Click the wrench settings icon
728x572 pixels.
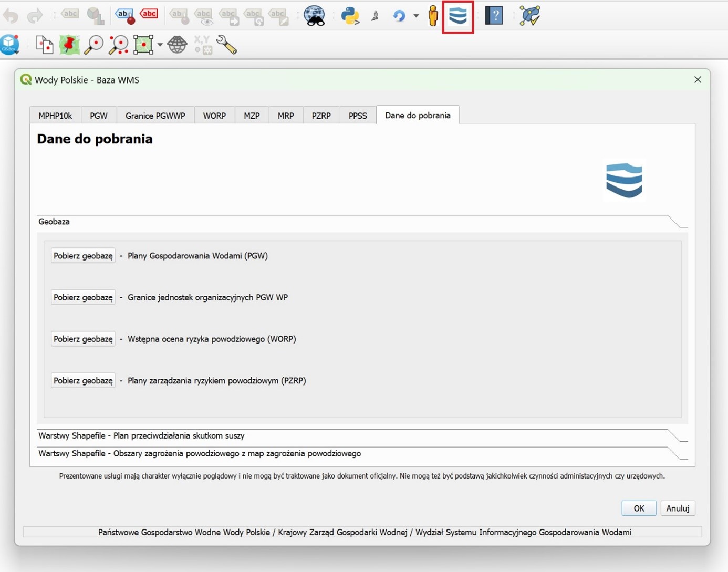tap(226, 45)
